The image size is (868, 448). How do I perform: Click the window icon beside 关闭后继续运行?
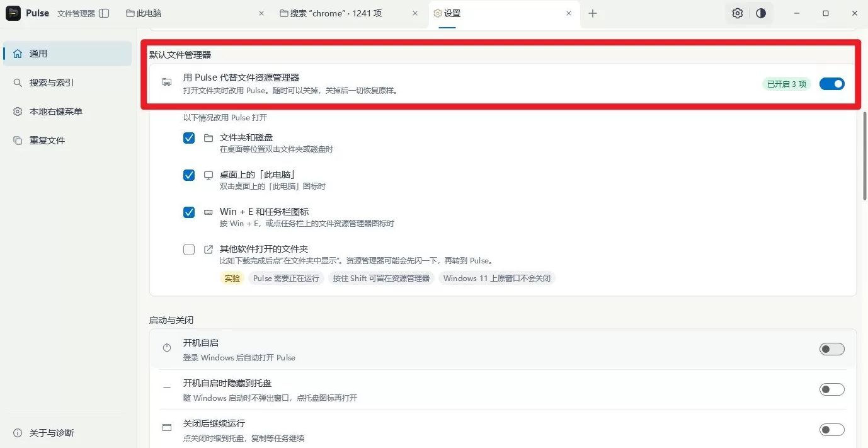[167, 428]
